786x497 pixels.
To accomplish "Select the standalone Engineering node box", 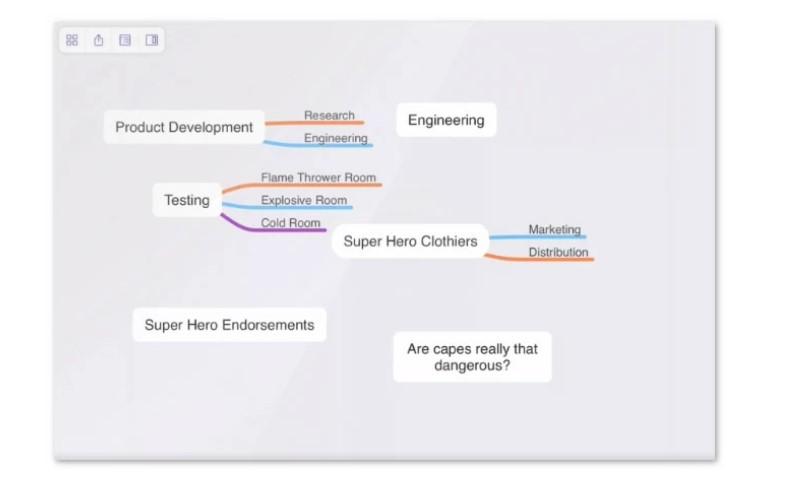I will click(x=446, y=120).
